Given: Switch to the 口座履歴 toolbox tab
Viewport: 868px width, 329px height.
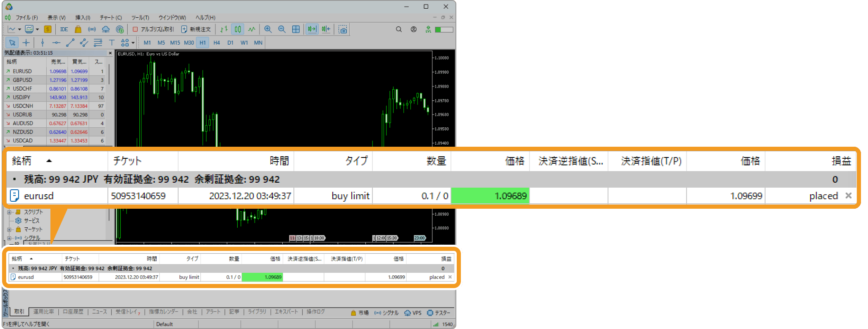Looking at the screenshot, I should (73, 312).
